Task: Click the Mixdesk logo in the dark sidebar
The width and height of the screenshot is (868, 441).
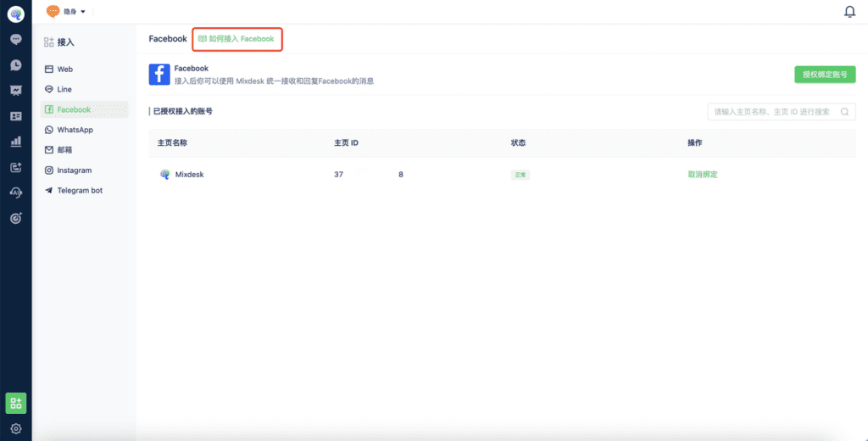Action: coord(16,14)
